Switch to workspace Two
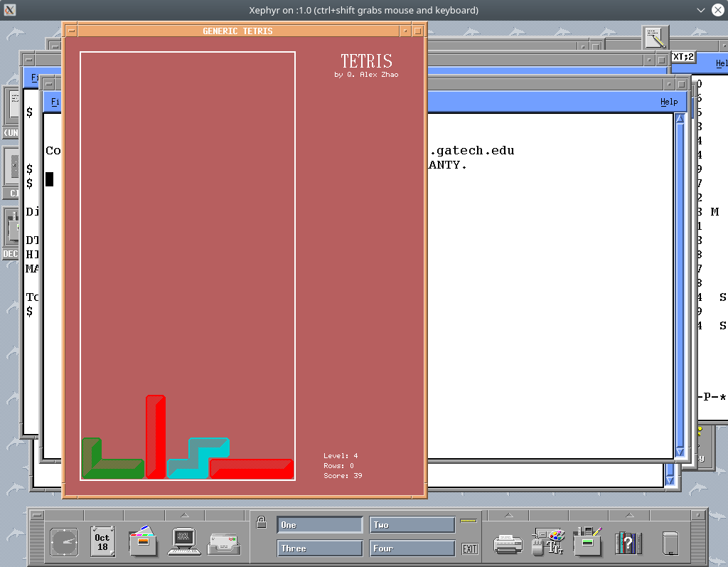Screen dimensions: 728x567 point(412,524)
